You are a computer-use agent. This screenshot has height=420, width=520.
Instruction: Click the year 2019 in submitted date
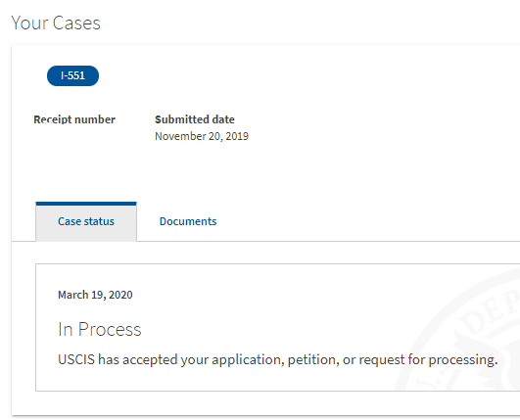tap(237, 136)
